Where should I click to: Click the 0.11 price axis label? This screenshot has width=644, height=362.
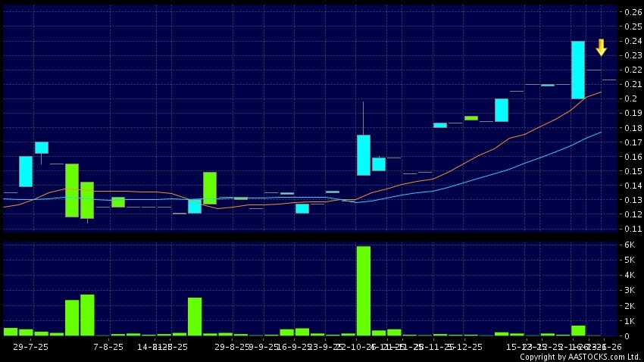point(633,229)
